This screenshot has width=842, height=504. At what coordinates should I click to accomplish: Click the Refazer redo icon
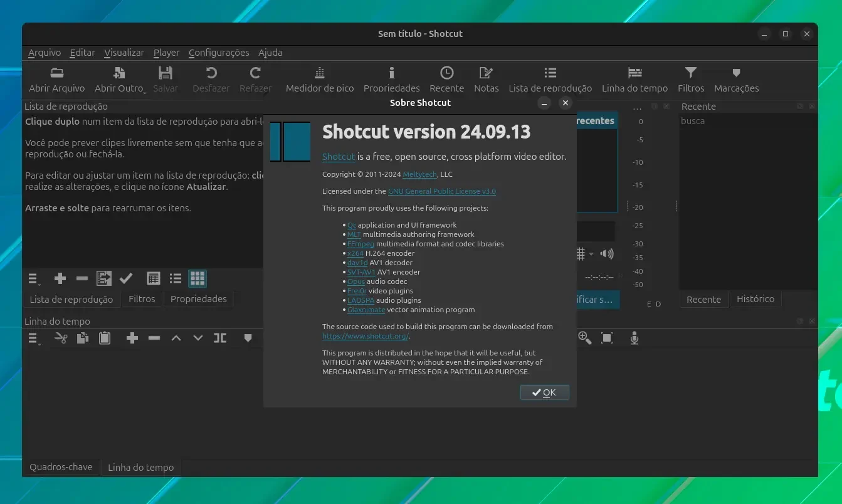pos(255,73)
